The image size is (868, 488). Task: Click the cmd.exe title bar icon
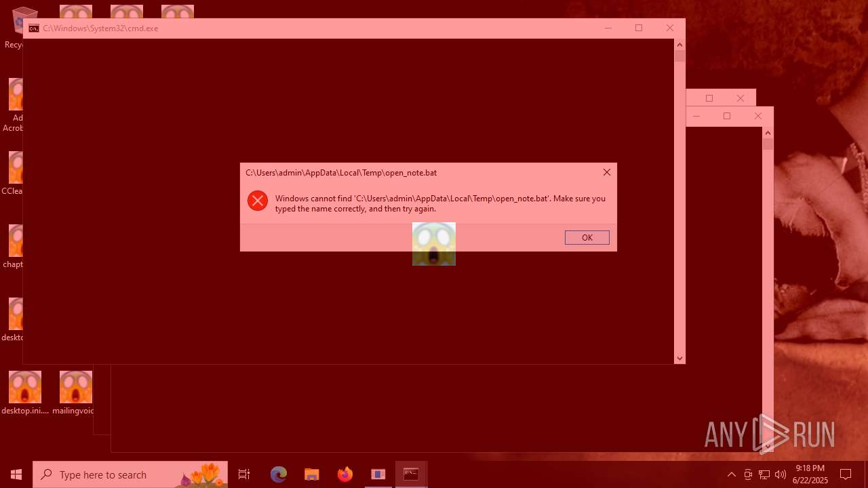[33, 28]
